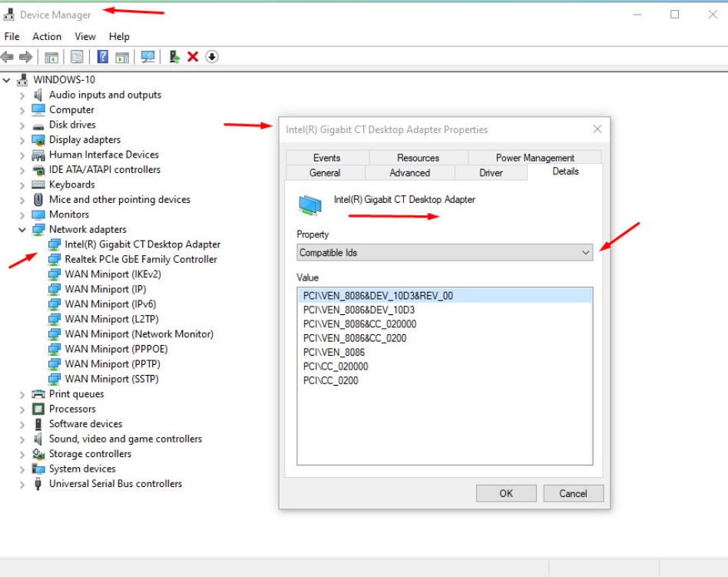
Task: Open the View menu
Action: click(x=85, y=37)
